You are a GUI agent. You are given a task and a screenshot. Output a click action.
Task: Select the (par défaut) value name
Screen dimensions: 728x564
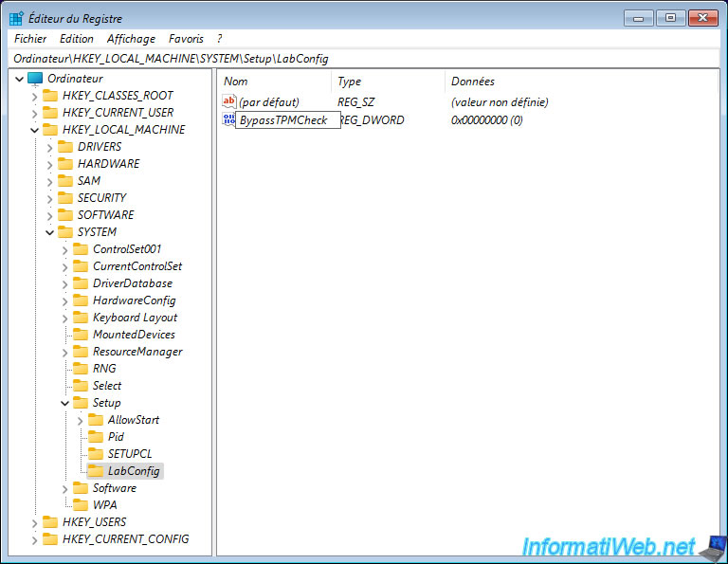pos(269,102)
